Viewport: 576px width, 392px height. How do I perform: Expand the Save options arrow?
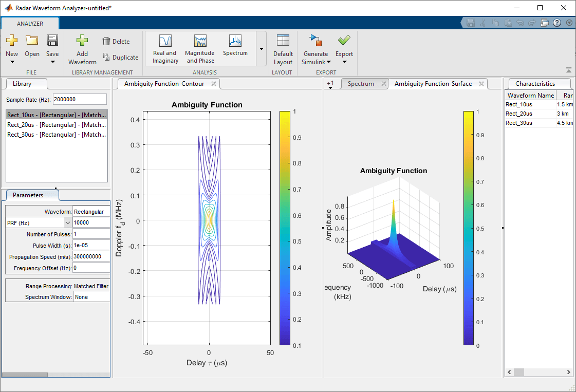(x=52, y=62)
